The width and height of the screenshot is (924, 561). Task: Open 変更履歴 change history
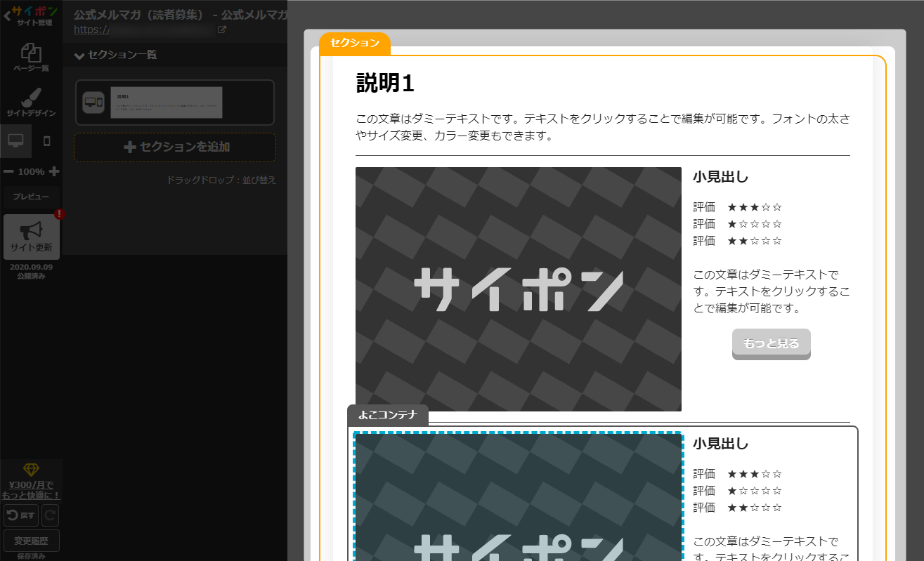click(31, 541)
